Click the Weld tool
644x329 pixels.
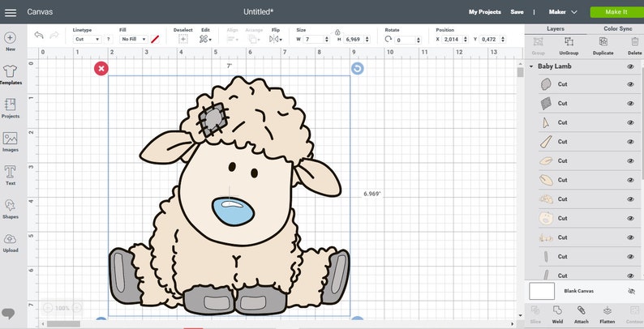(557, 314)
